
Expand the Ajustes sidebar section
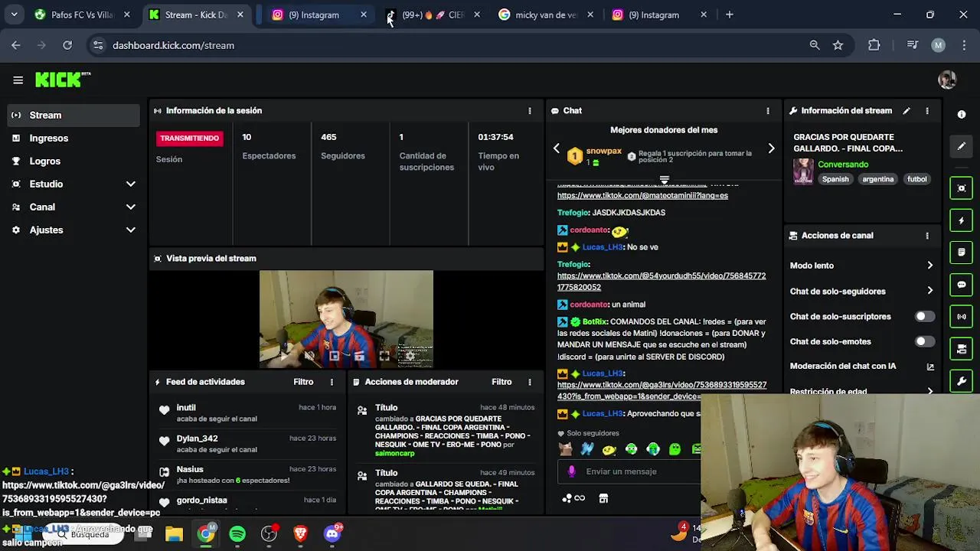pos(130,230)
